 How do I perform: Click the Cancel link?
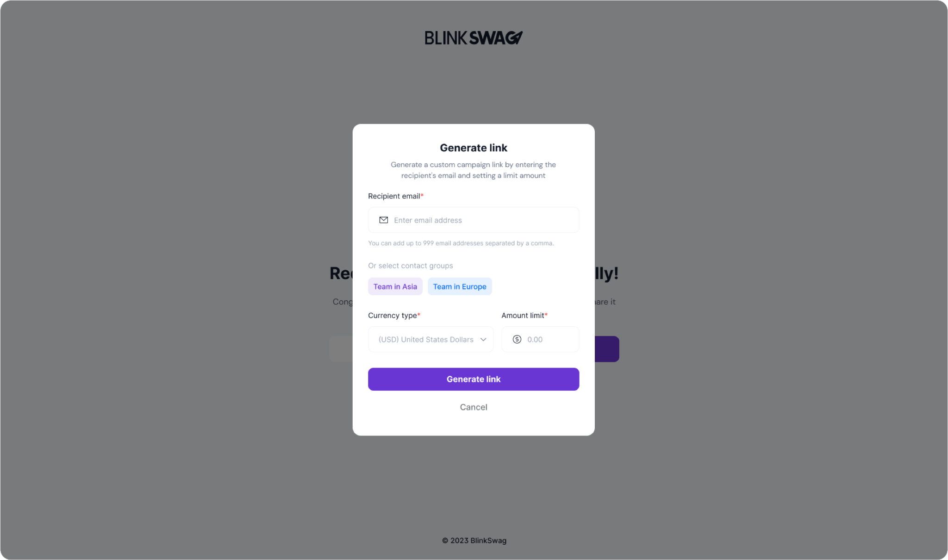[474, 407]
